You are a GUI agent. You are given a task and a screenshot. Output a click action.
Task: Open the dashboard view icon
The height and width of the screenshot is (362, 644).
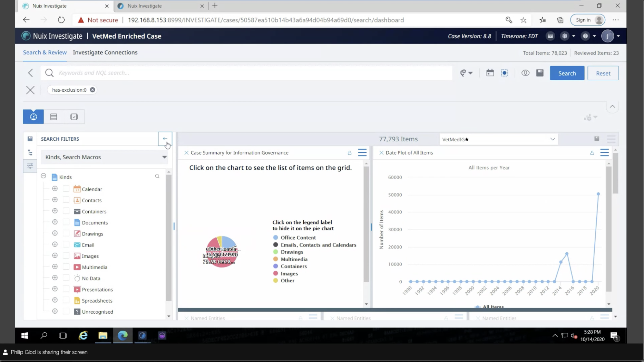pos(33,117)
